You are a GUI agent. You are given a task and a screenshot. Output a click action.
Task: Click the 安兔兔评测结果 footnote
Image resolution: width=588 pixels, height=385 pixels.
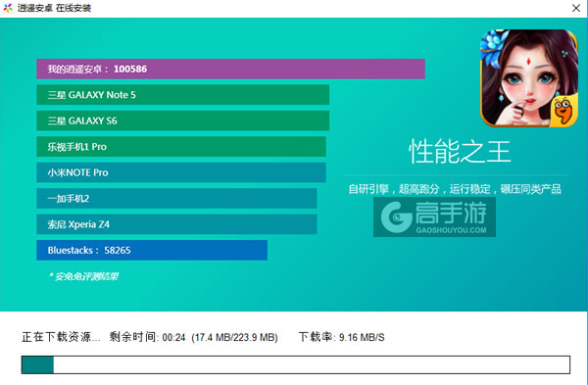click(x=83, y=276)
